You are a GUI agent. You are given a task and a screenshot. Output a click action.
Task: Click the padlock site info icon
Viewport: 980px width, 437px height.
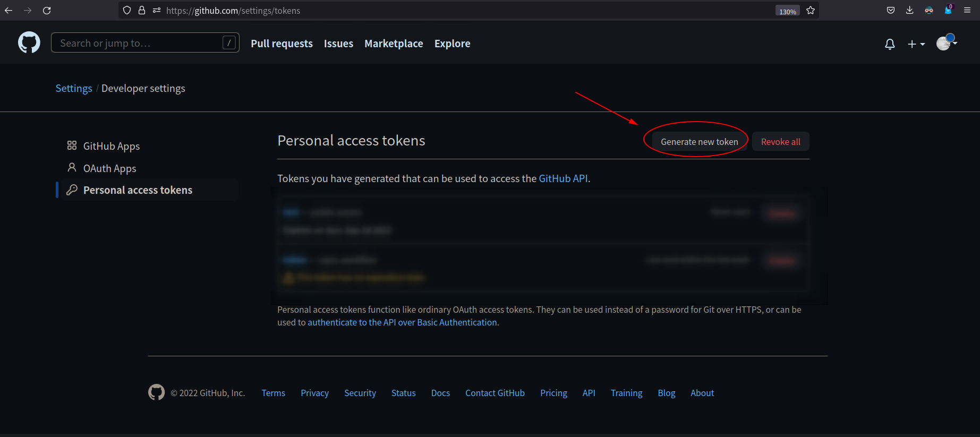(x=142, y=10)
